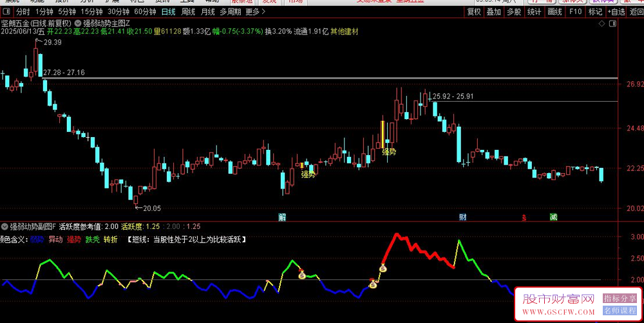The image size is (644, 323).
Task: Switch to 分时 intraday view
Action: pyautogui.click(x=23, y=12)
